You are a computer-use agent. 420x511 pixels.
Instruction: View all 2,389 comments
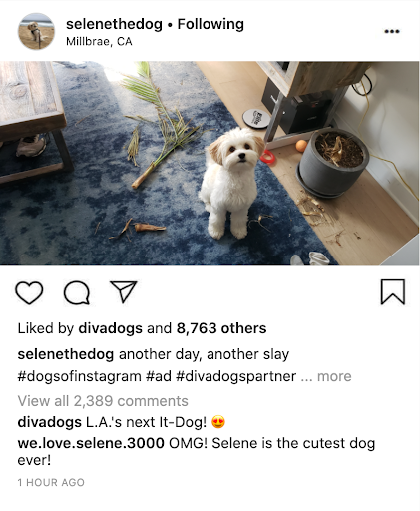pos(103,401)
